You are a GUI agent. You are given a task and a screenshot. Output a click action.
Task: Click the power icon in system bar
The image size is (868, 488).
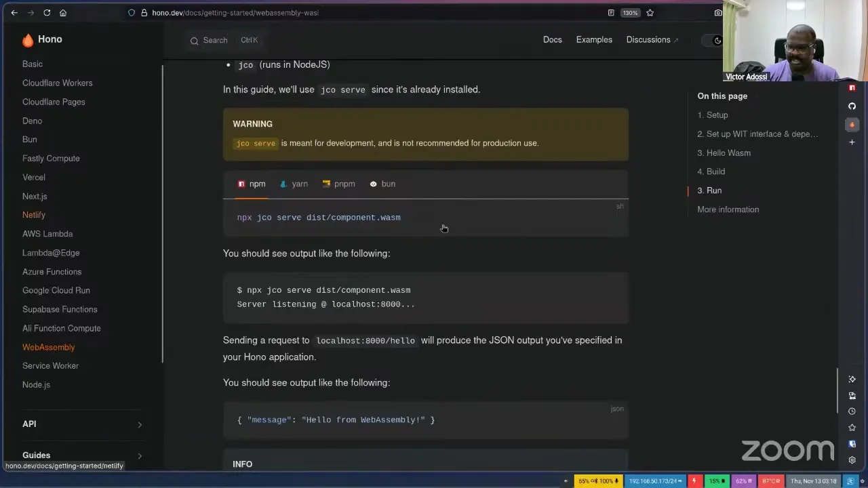861,481
